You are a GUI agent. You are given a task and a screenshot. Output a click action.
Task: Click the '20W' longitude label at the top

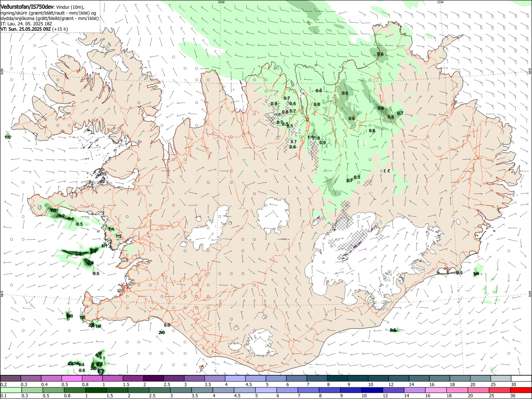[x=221, y=2]
